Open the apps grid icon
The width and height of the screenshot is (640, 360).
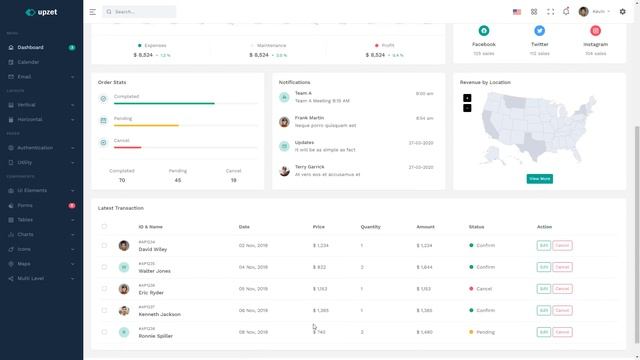click(x=534, y=12)
